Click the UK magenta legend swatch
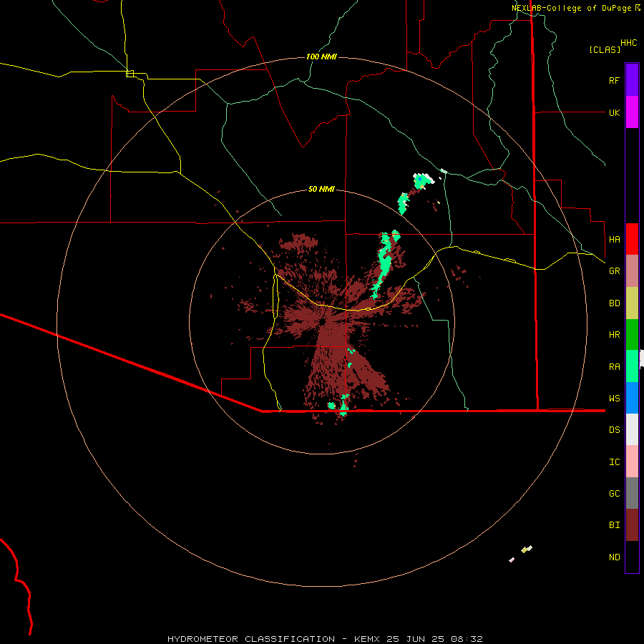The image size is (644, 644). [632, 112]
